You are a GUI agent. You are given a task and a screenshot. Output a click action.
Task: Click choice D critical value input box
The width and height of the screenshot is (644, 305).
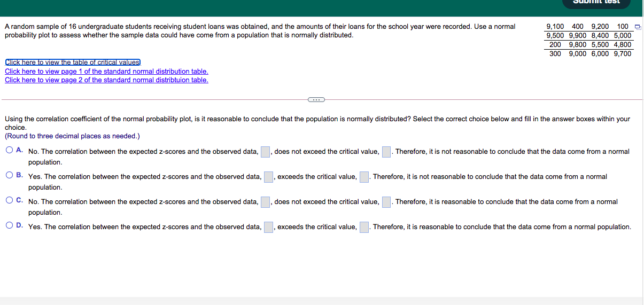[364, 227]
